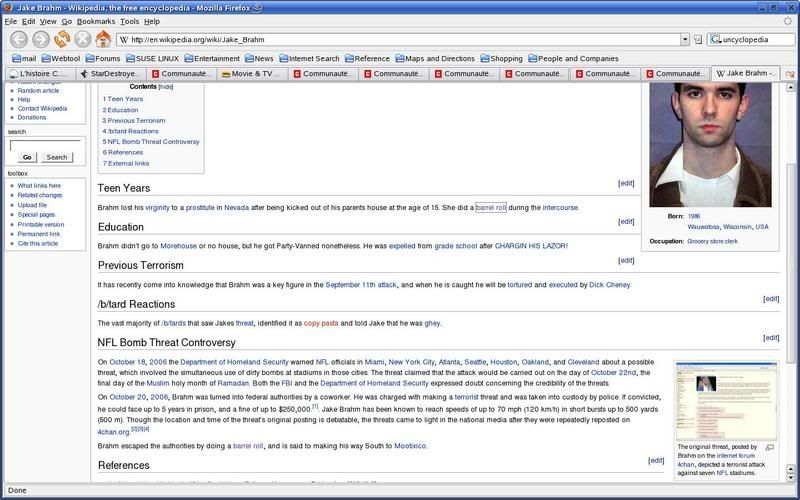The image size is (800, 500).
Task: Open the Home page icon
Action: [103, 39]
